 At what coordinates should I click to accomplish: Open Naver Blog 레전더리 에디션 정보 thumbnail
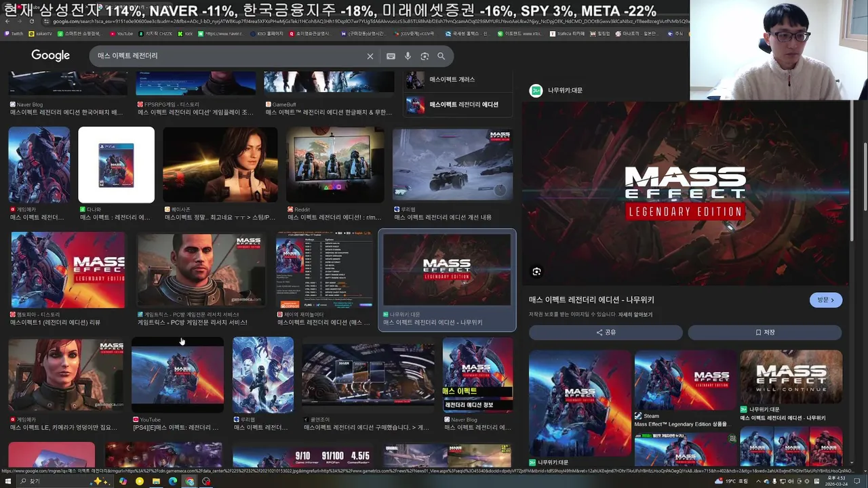[477, 375]
